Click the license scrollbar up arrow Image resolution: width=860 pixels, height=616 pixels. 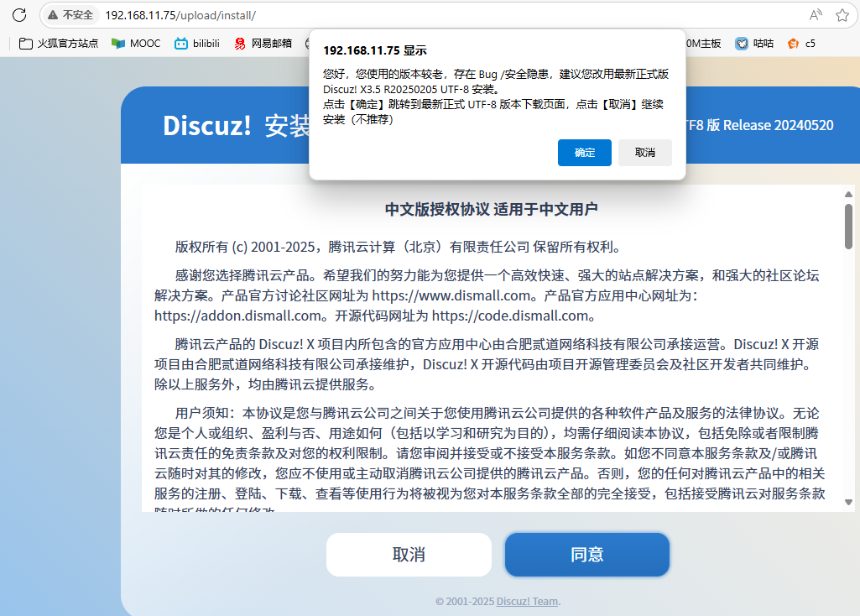click(848, 194)
